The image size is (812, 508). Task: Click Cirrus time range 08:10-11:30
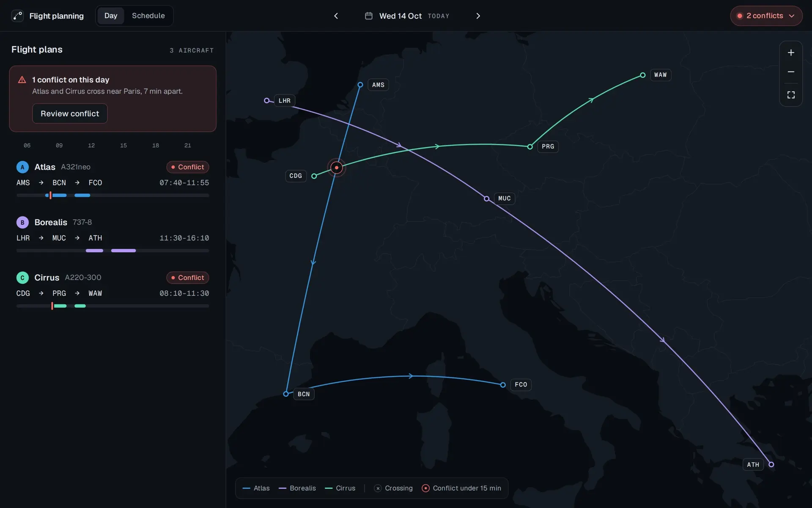[184, 293]
